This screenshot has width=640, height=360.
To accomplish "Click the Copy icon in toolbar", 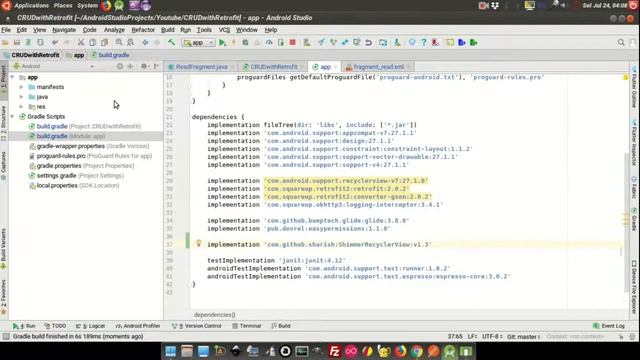I will [x=93, y=42].
